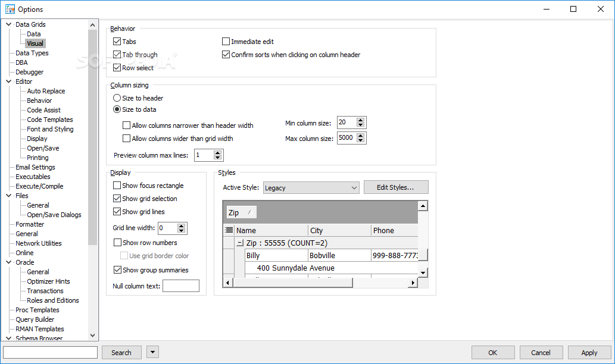
Task: Select Code Templates in the tree
Action: click(x=50, y=120)
